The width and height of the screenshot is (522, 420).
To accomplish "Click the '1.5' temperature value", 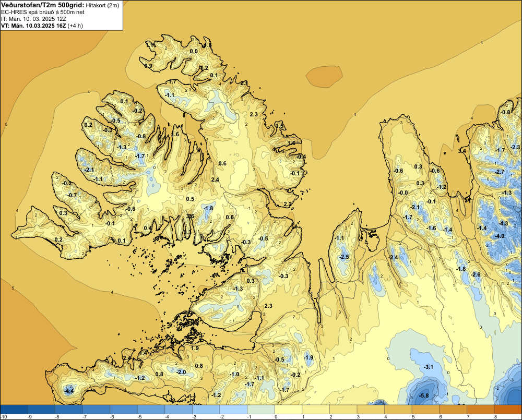I will coord(280,126).
